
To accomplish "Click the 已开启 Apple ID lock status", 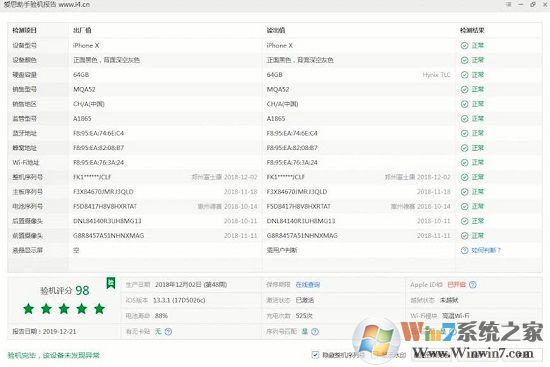I will pos(456,285).
